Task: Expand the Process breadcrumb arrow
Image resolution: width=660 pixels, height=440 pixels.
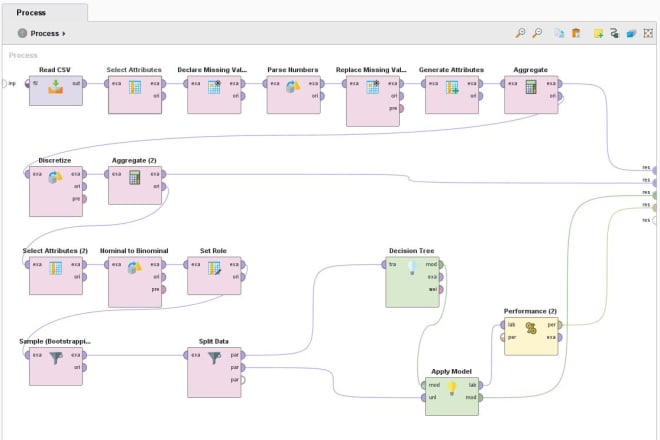Action: [64, 33]
